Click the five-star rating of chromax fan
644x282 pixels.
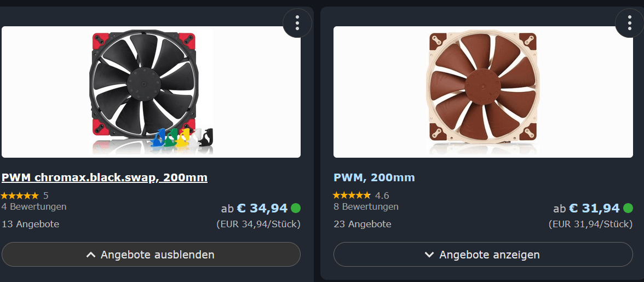(19, 195)
